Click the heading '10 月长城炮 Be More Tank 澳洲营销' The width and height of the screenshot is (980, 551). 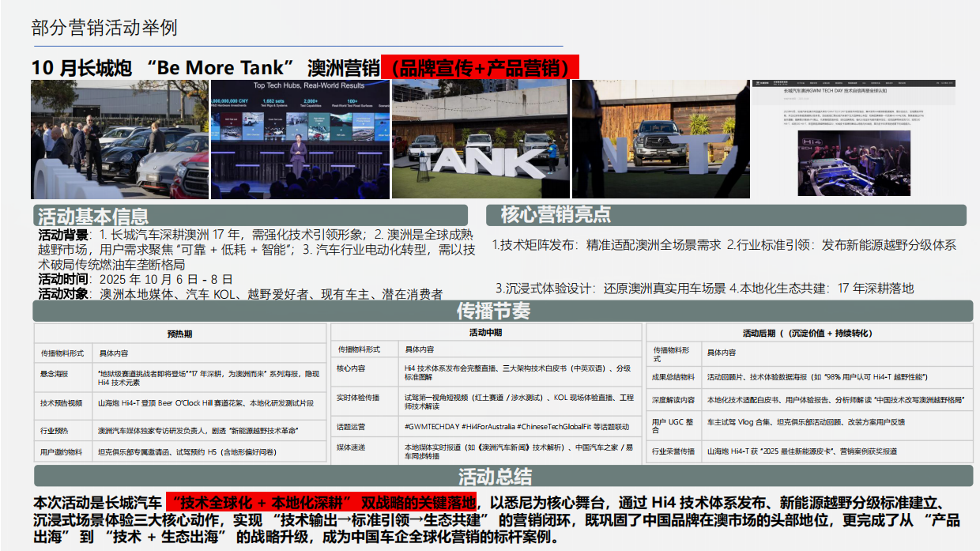pos(205,67)
